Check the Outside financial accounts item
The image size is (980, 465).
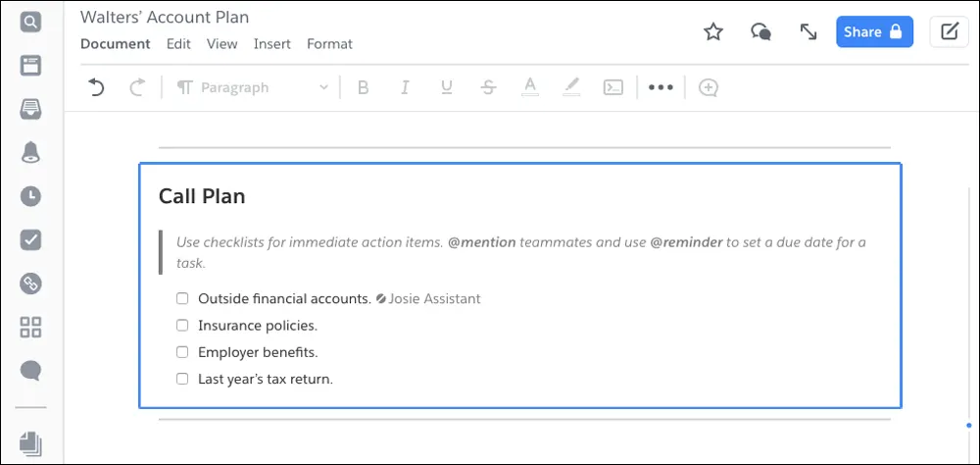[182, 298]
